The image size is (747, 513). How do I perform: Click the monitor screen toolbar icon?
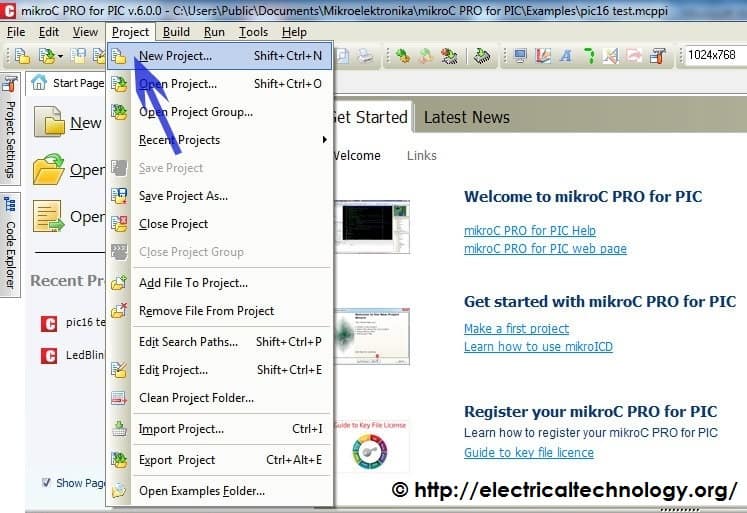(x=520, y=56)
